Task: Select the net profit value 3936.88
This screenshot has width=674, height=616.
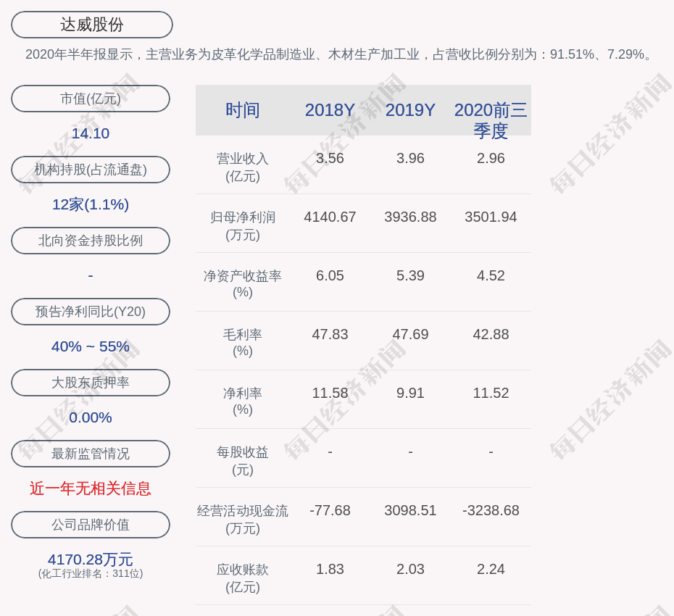Action: click(410, 217)
